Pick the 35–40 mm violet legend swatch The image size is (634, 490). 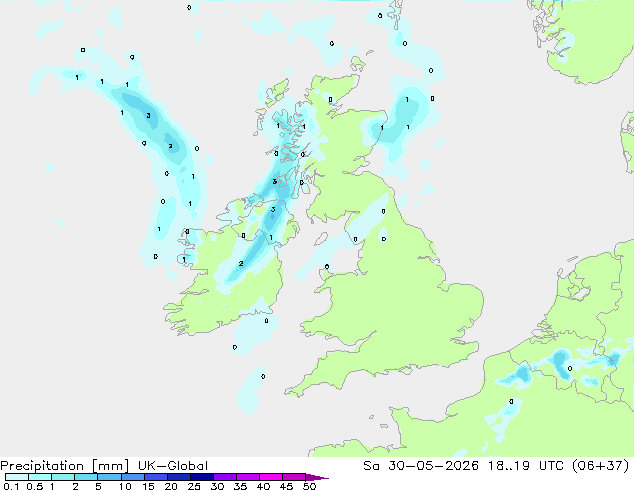pyautogui.click(x=248, y=477)
